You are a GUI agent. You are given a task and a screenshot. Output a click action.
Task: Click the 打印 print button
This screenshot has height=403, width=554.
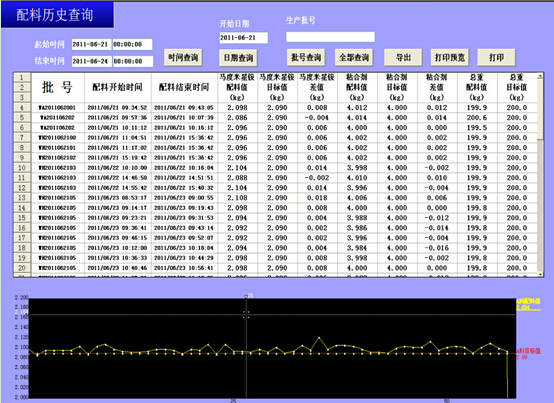pyautogui.click(x=496, y=58)
